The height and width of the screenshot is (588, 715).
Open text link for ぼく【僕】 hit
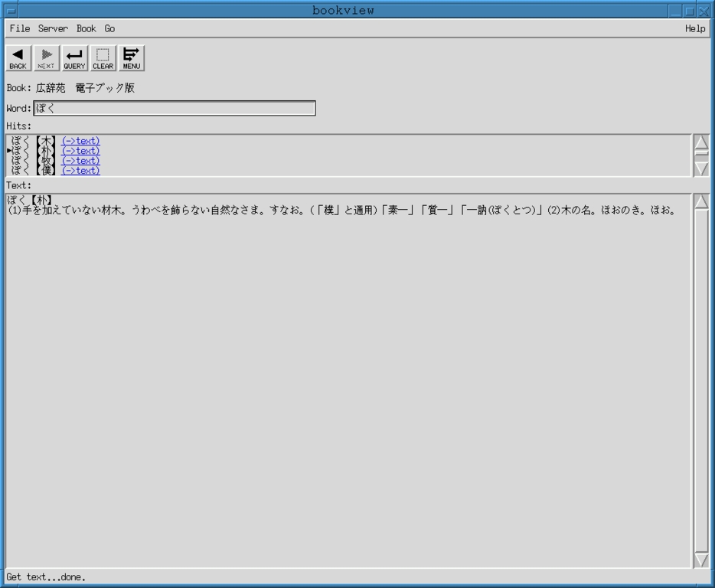(x=80, y=171)
